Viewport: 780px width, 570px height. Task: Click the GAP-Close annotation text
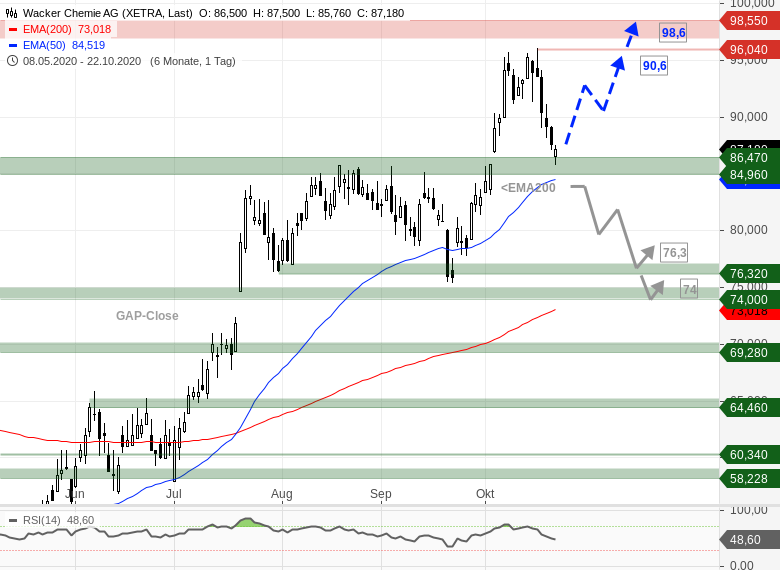coord(147,316)
